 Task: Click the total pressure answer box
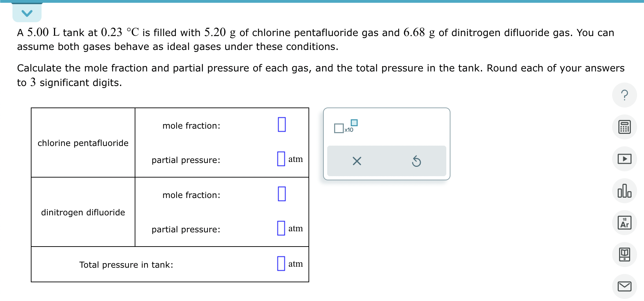pyautogui.click(x=281, y=264)
